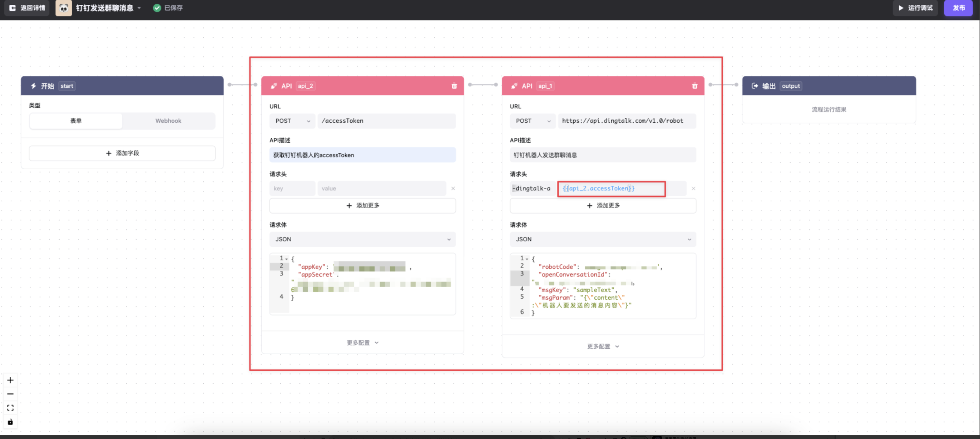Open JSON body type dropdown in api_1
The width and height of the screenshot is (980, 439).
[602, 239]
